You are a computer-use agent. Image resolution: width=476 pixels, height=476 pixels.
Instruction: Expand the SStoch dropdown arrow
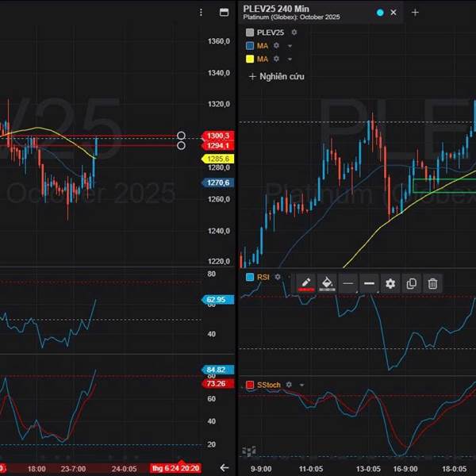coord(301,385)
